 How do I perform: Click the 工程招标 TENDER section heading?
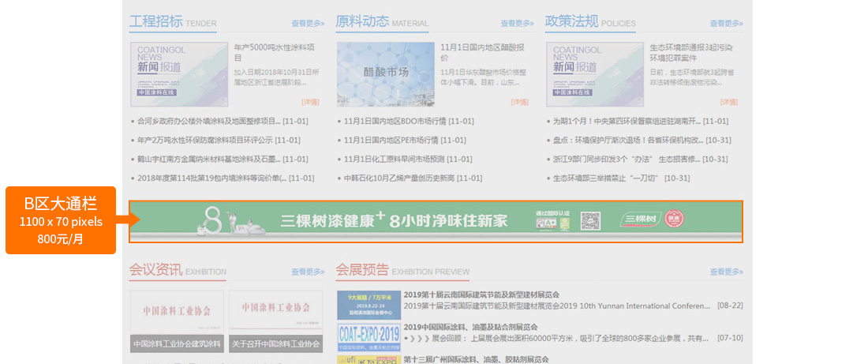tap(173, 22)
